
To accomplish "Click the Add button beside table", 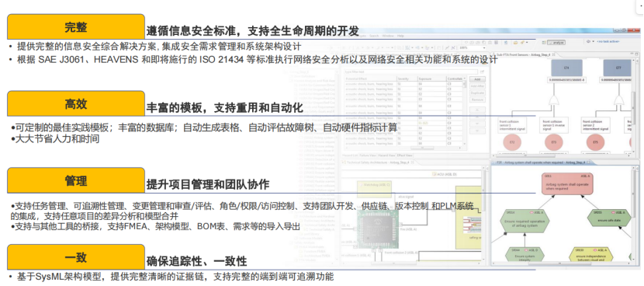I will coord(476,79).
